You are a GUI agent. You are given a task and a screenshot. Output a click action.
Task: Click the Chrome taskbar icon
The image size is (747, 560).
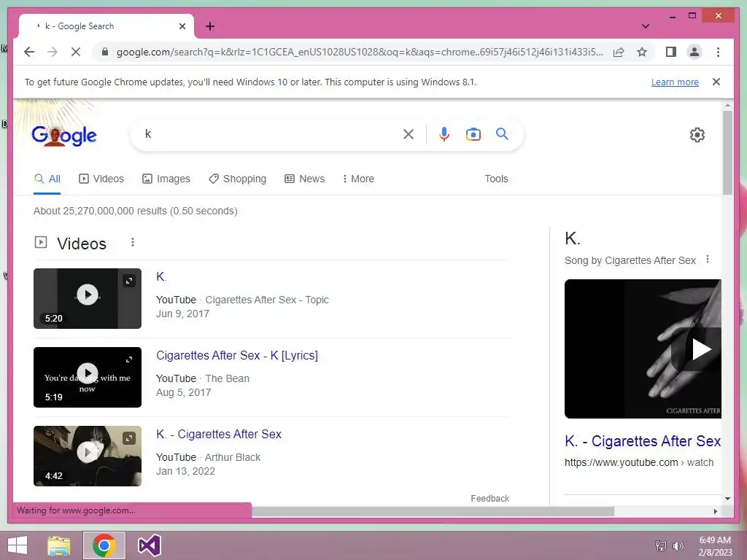tap(104, 545)
